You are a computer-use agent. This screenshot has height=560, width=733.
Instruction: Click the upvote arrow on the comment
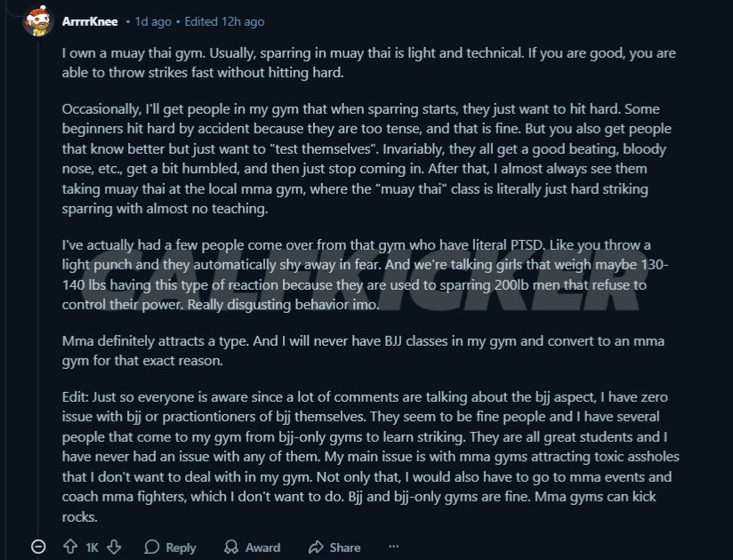70,548
